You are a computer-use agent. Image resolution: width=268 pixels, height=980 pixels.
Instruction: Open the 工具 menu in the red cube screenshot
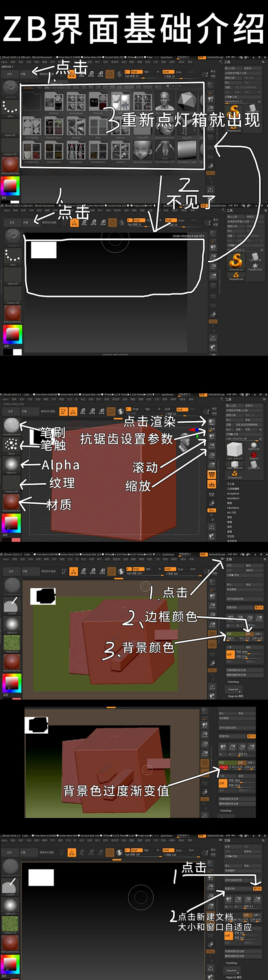pos(157,399)
